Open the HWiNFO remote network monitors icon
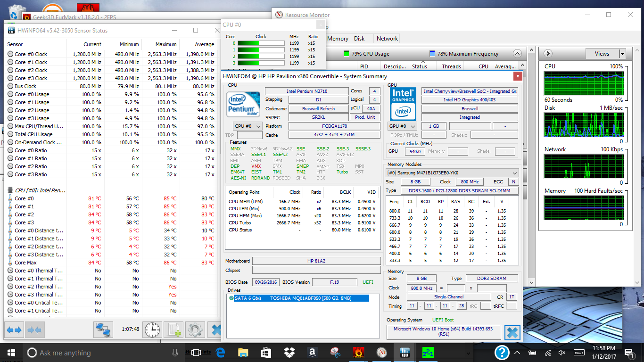The image size is (644, 362). click(103, 330)
